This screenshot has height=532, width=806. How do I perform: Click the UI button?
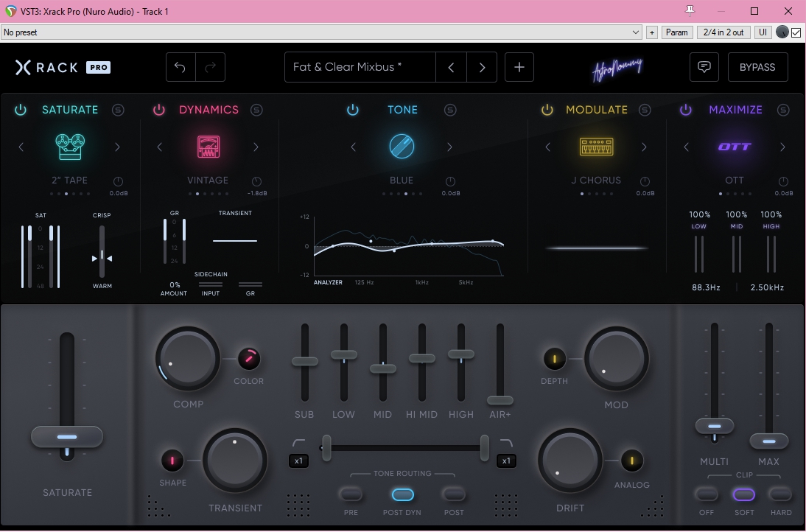[x=763, y=32]
